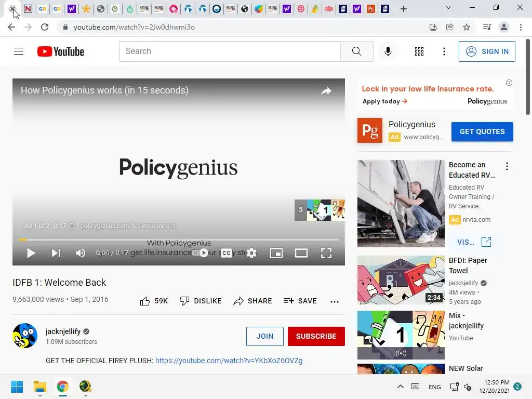
Task: Click Apply today on insurance banner
Action: point(385,101)
